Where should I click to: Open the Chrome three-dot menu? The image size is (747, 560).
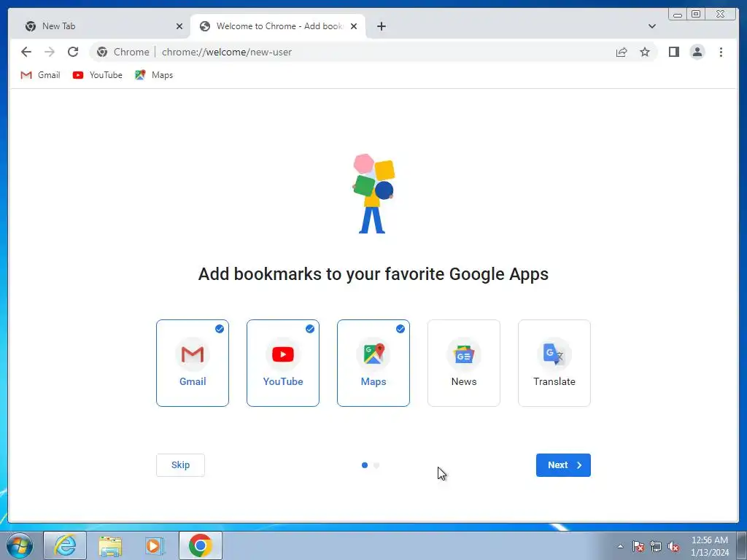point(721,52)
